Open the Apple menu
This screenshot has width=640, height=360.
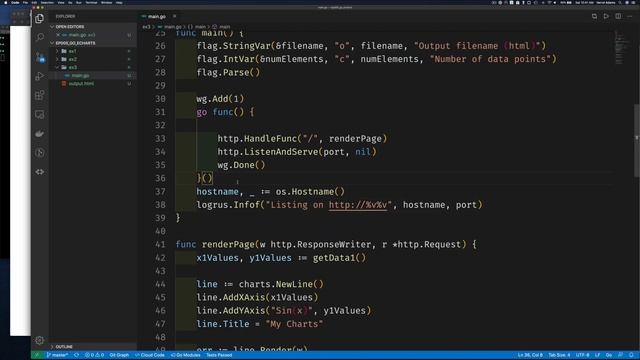point(5,2)
